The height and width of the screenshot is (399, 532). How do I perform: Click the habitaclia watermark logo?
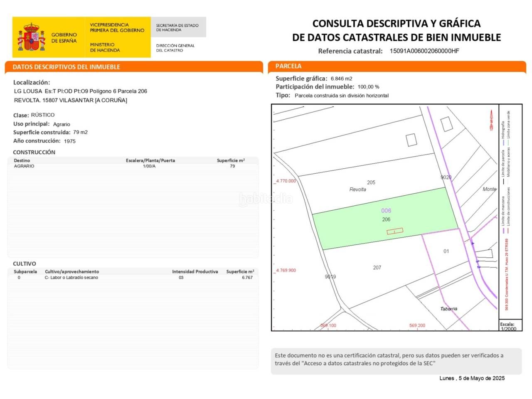point(266,199)
